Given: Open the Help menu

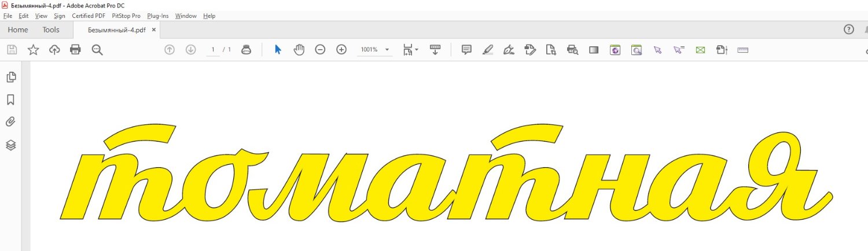Looking at the screenshot, I should [x=209, y=16].
